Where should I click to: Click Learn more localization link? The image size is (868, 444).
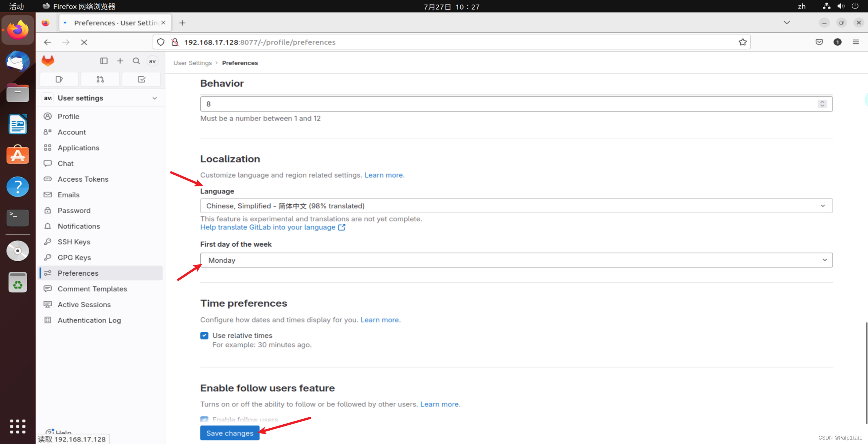click(384, 174)
